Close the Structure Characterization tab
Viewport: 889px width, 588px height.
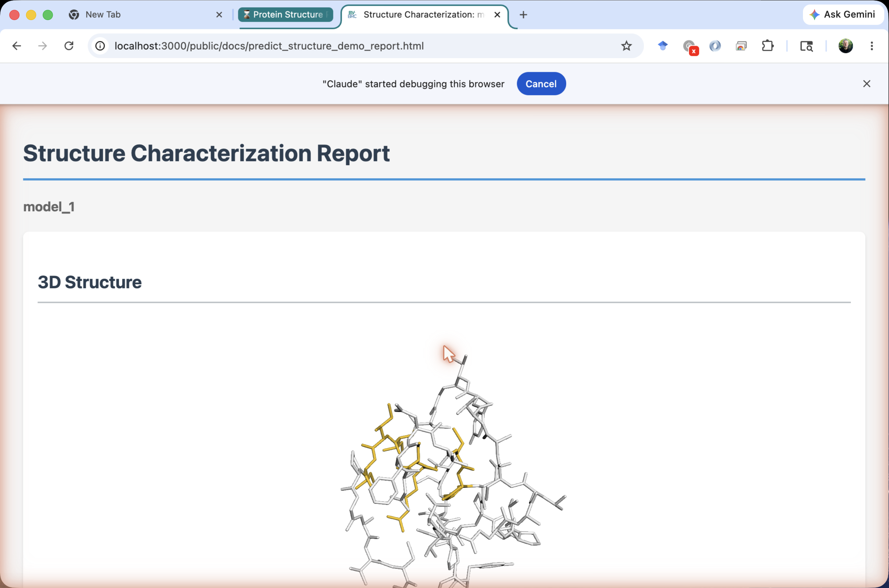point(497,15)
